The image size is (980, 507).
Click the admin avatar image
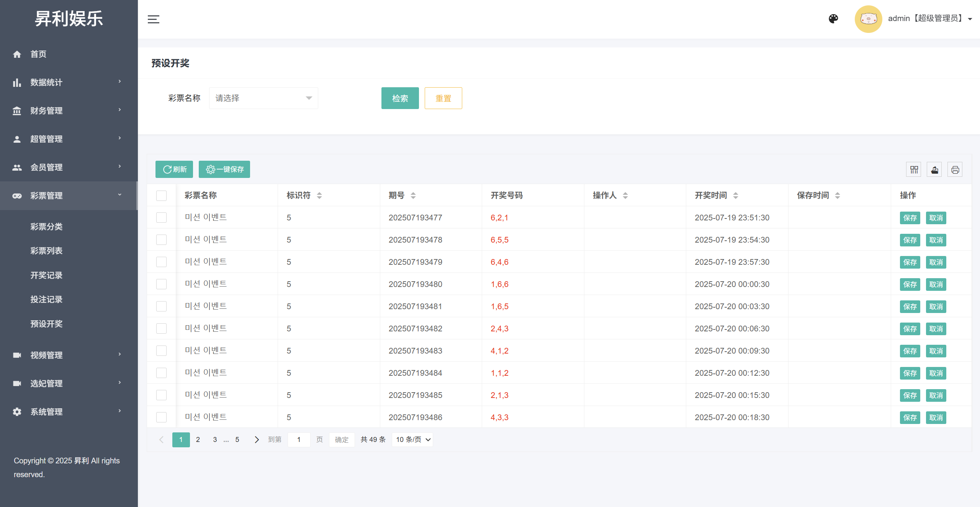click(868, 19)
